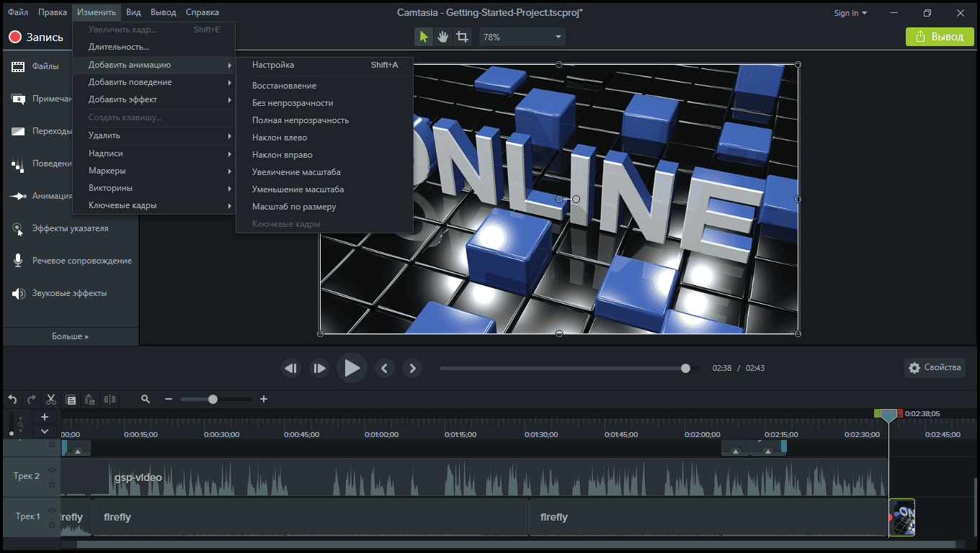Screen dimensions: 980x553
Task: Expand the Викторины submenu
Action: pyautogui.click(x=153, y=188)
